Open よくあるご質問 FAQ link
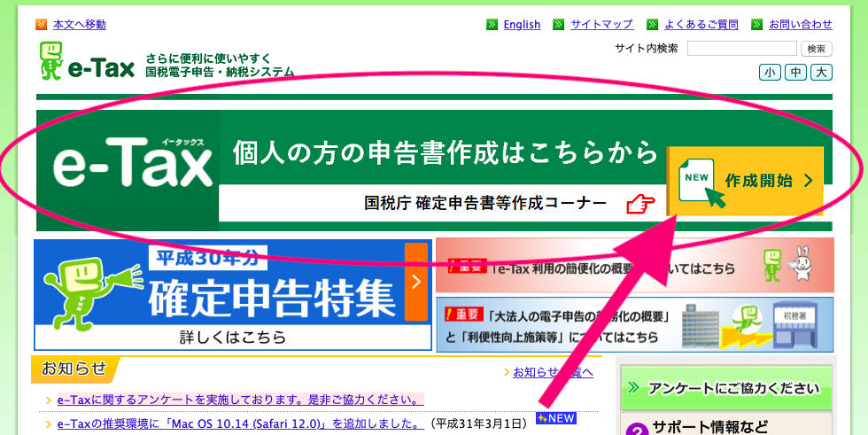Image resolution: width=868 pixels, height=435 pixels. [x=701, y=24]
